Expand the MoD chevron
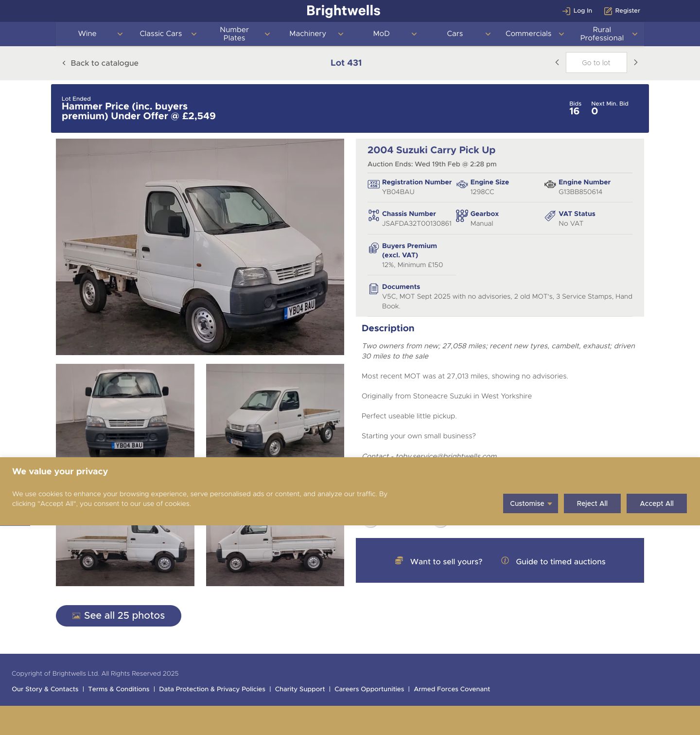Viewport: 700px width, 735px height. 414,34
